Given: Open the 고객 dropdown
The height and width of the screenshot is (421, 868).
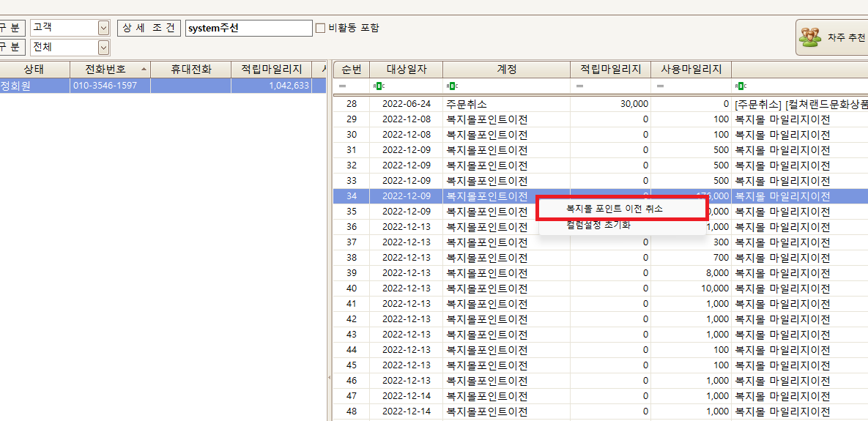Looking at the screenshot, I should (x=103, y=28).
